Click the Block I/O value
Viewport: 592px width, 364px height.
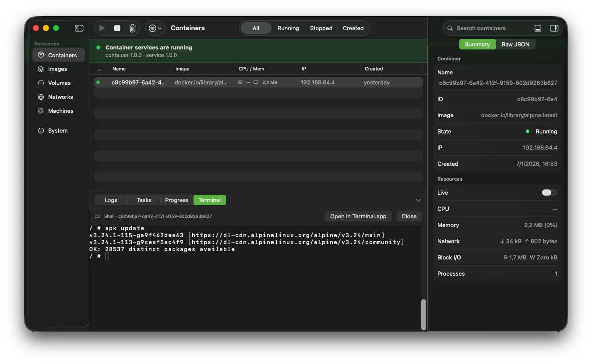coord(530,257)
